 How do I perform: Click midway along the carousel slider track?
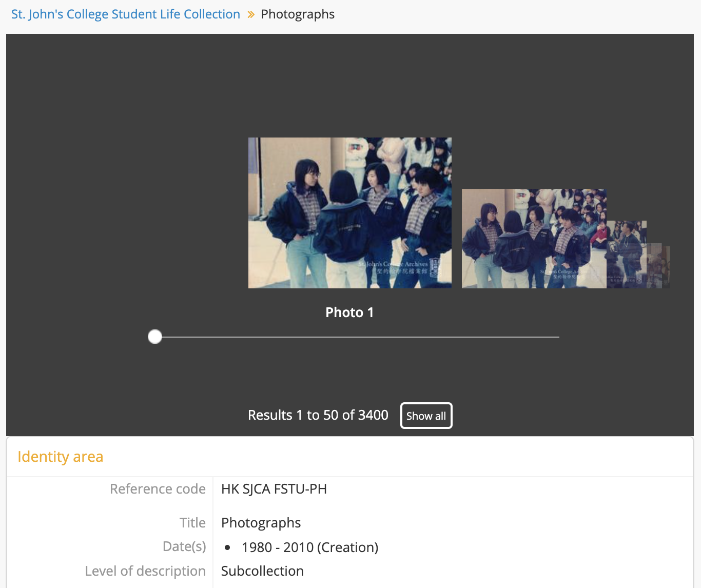pos(357,337)
